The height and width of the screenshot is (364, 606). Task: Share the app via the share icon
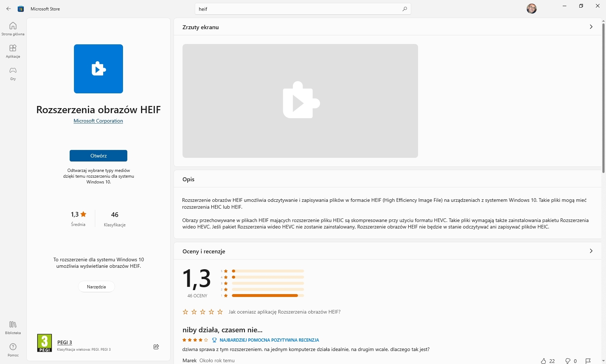156,347
